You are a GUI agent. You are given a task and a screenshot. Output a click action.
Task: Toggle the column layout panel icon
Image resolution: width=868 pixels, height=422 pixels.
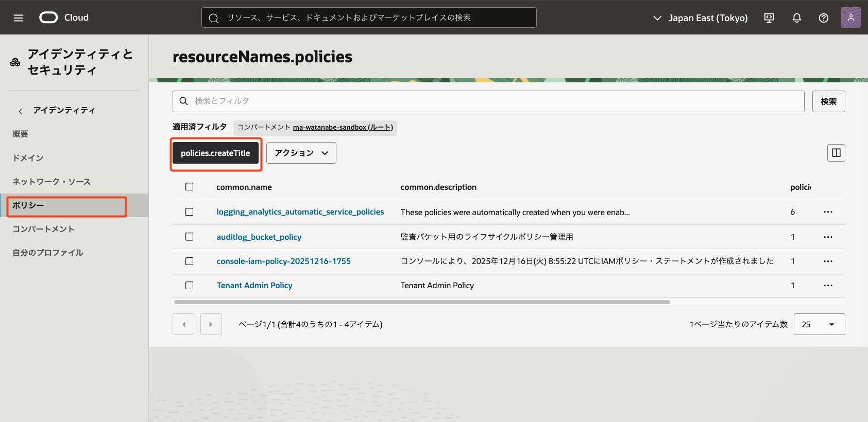(836, 153)
